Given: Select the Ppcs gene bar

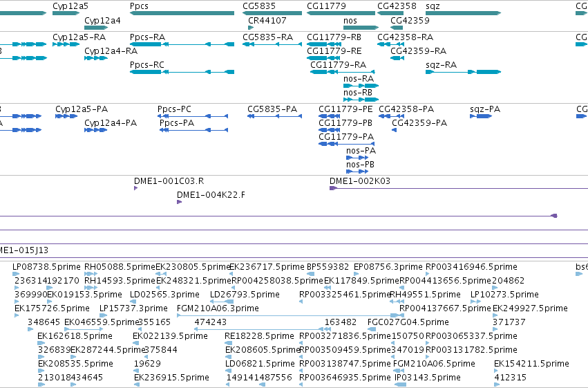Looking at the screenshot, I should click(x=182, y=13).
